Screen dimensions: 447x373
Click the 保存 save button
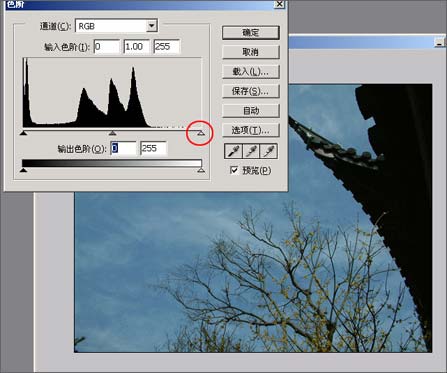pyautogui.click(x=251, y=91)
